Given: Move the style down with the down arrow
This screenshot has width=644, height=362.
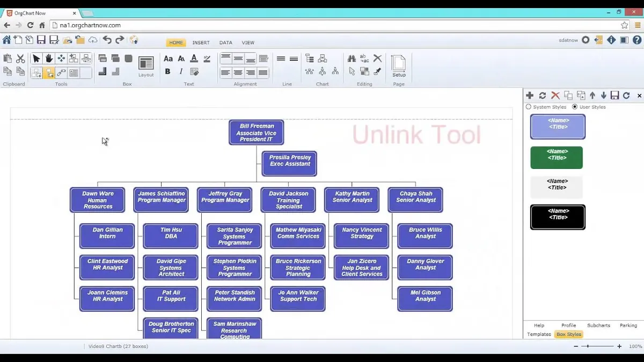Looking at the screenshot, I should point(604,95).
